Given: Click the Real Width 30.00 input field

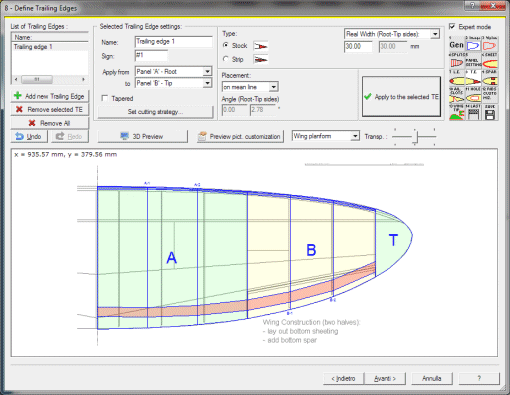Looking at the screenshot, I should tap(358, 46).
